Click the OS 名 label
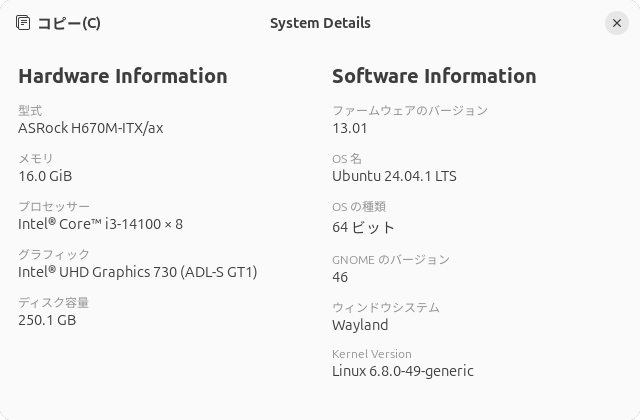The width and height of the screenshot is (640, 420). [347, 158]
